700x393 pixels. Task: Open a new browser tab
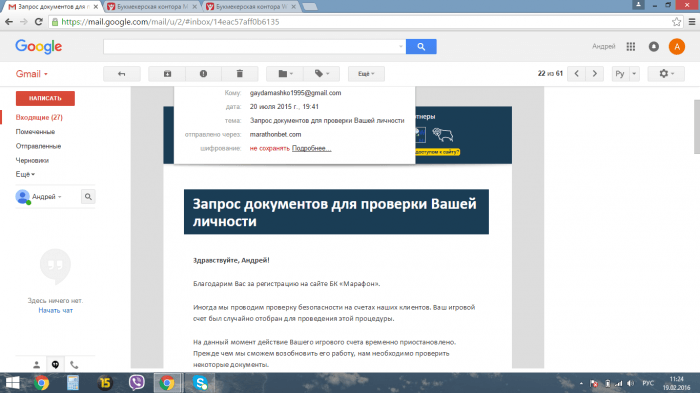pos(310,7)
